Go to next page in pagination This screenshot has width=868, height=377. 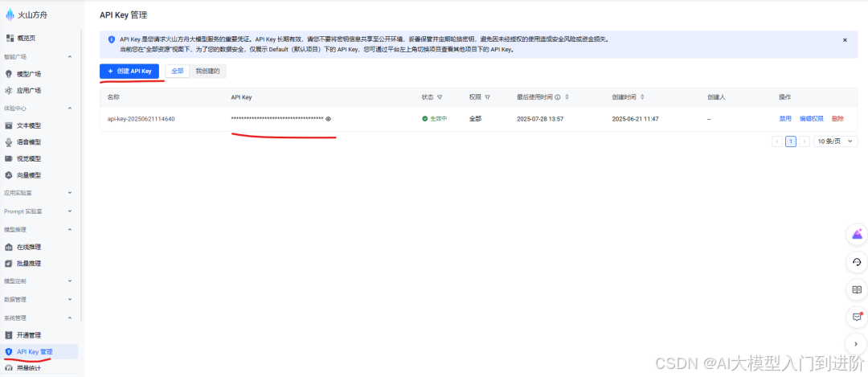pyautogui.click(x=805, y=141)
